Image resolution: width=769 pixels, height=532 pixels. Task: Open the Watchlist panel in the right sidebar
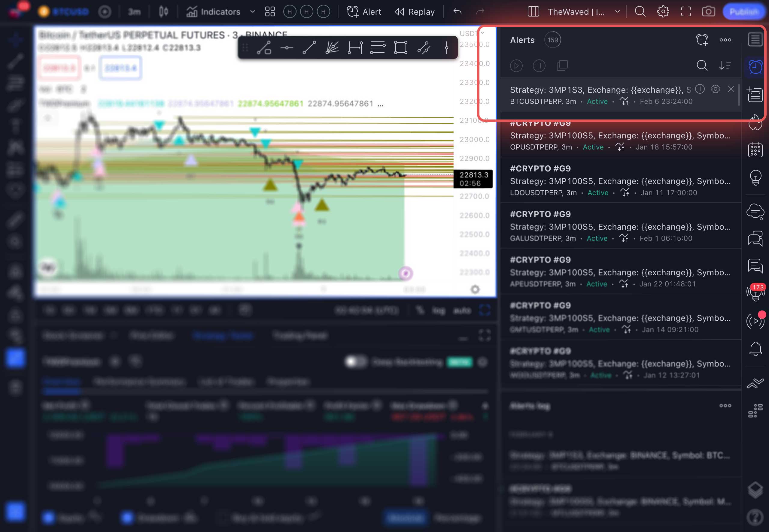[x=755, y=40]
